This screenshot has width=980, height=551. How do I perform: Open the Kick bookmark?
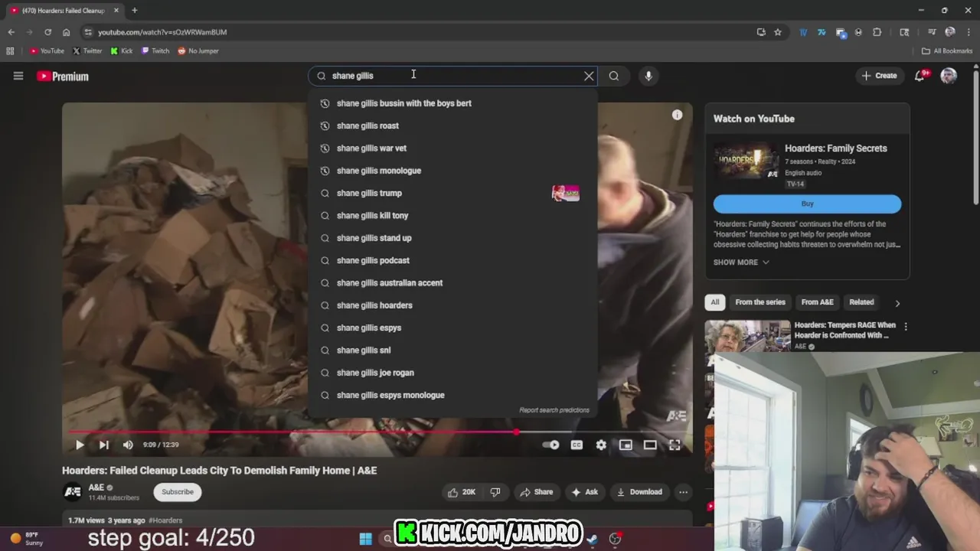(122, 51)
